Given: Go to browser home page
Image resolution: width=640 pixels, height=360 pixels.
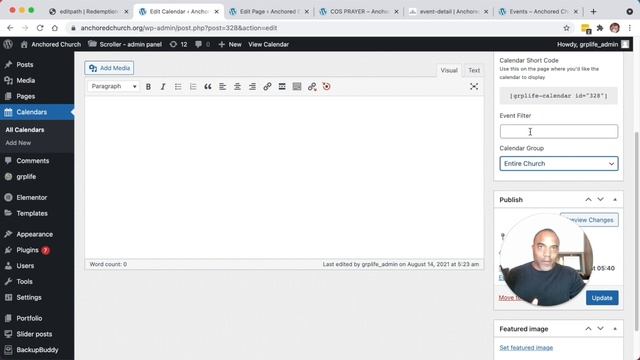Looking at the screenshot, I should [x=55, y=28].
